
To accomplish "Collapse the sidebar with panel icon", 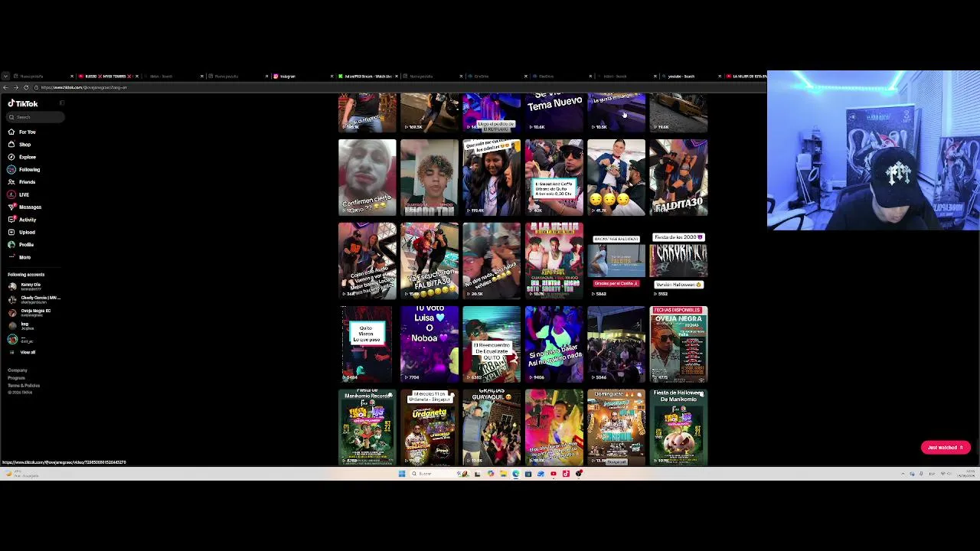I will (x=61, y=103).
